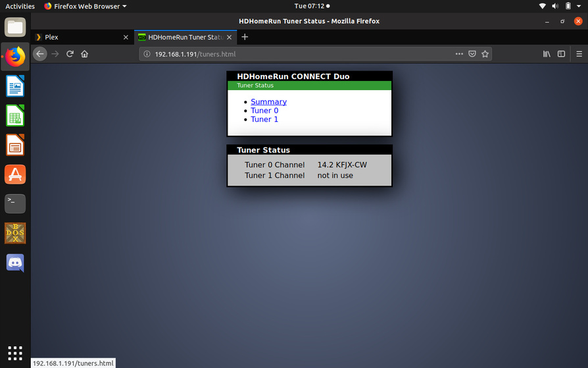Close the Plex tab

coord(126,37)
